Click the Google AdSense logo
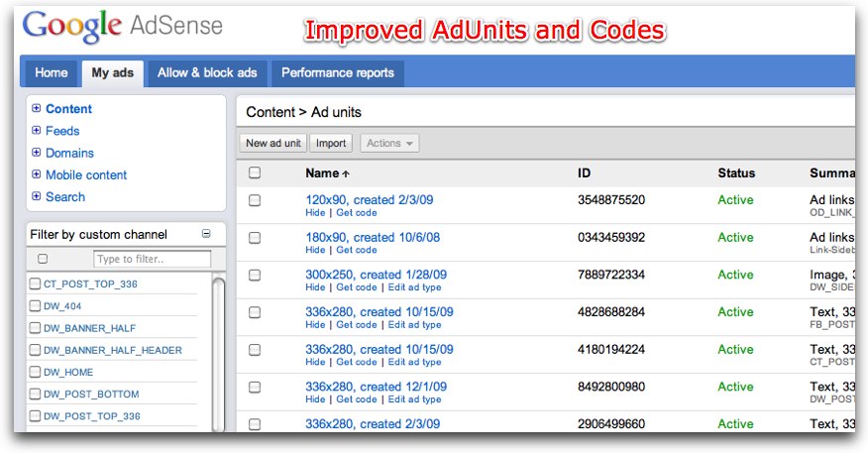Image resolution: width=868 pixels, height=453 pixels. tap(123, 27)
